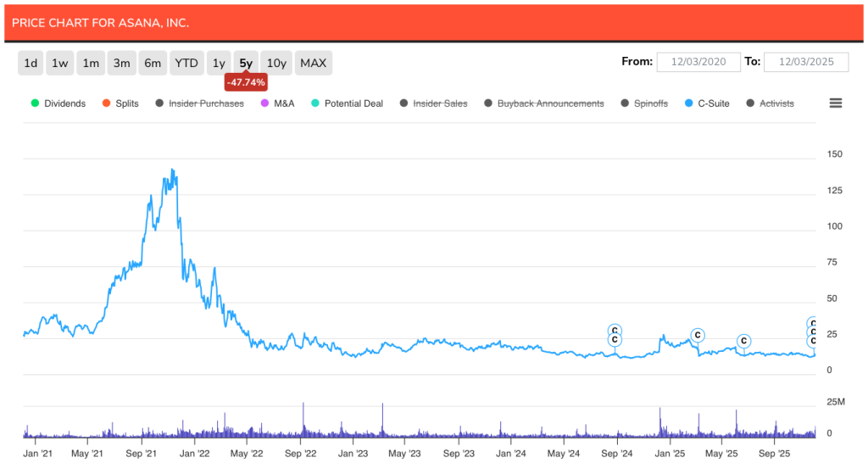Select the 1y time range
Screen dimensions: 868x463
coord(219,63)
